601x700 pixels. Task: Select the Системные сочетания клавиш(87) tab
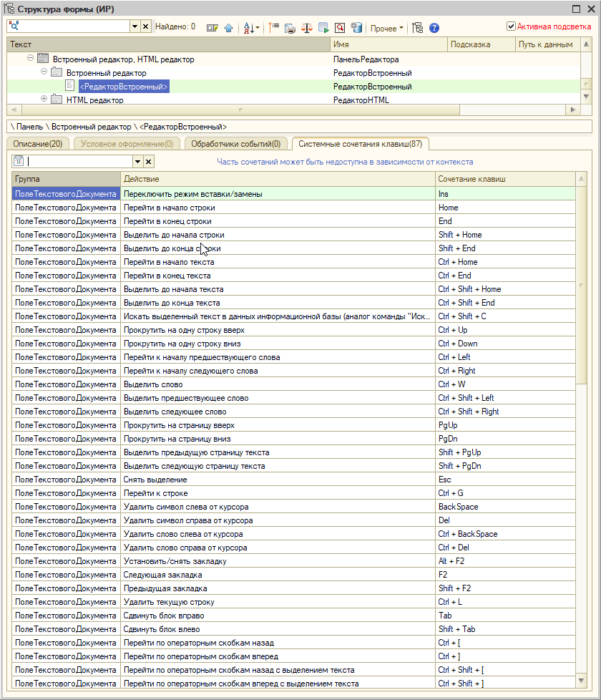pos(360,144)
